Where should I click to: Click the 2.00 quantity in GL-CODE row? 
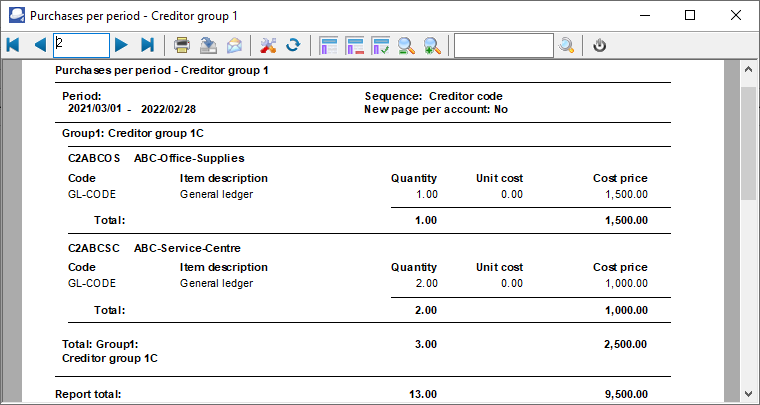tap(427, 283)
